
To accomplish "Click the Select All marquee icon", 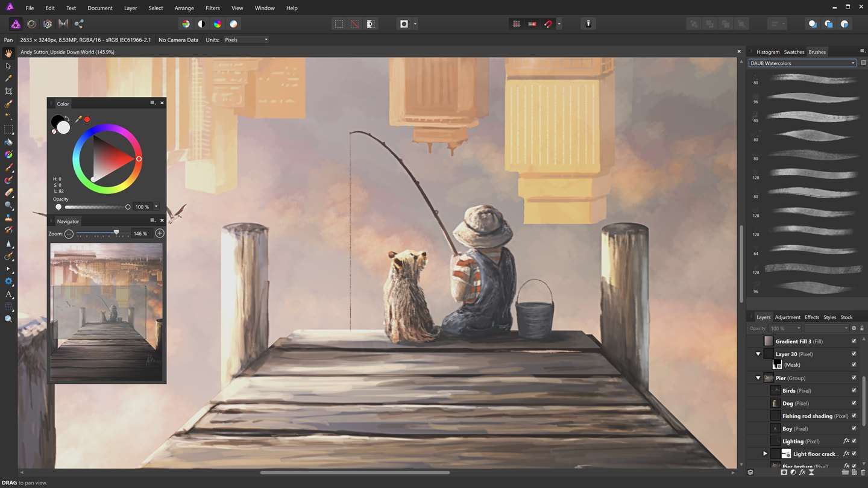I will (339, 24).
